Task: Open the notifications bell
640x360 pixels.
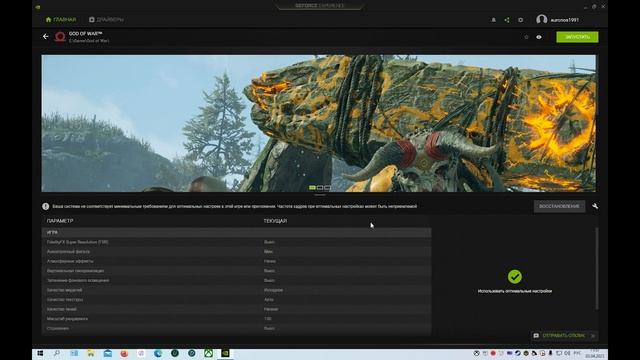Action: coord(493,20)
